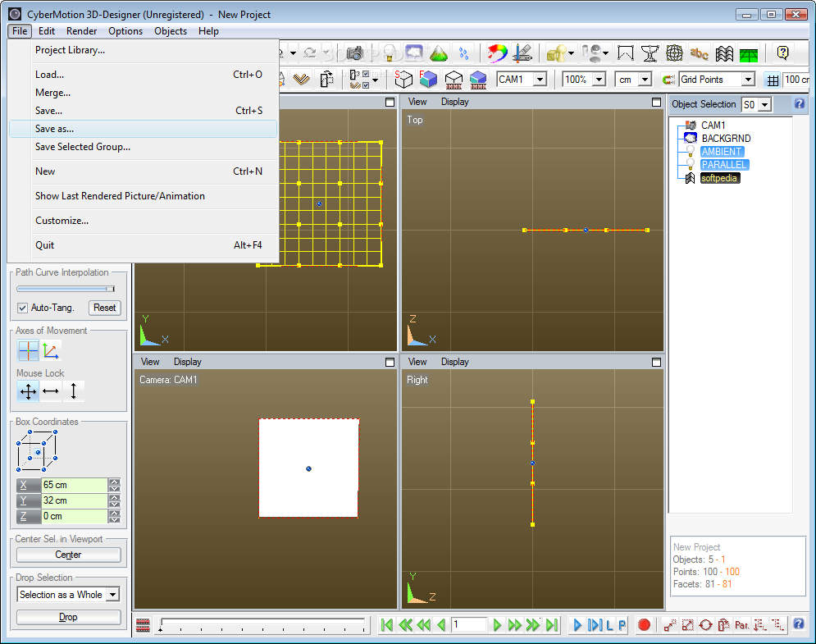
Task: Select the green grid plane tool icon
Action: point(749,54)
